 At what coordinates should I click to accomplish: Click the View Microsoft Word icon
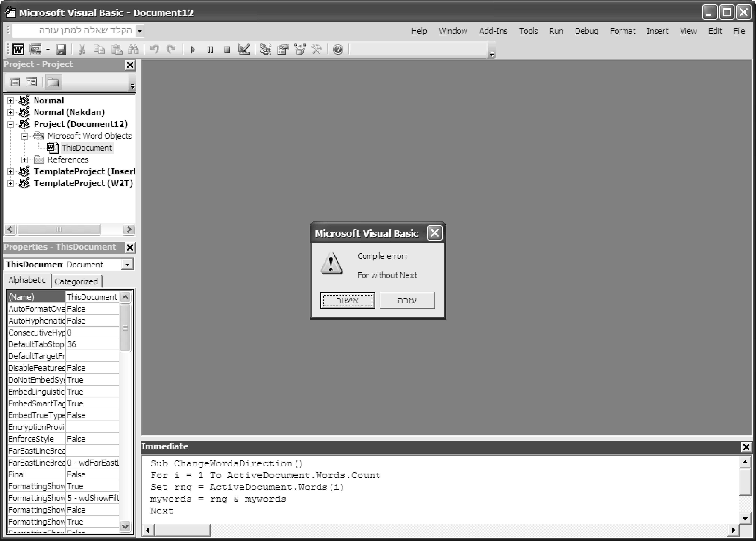pyautogui.click(x=18, y=50)
